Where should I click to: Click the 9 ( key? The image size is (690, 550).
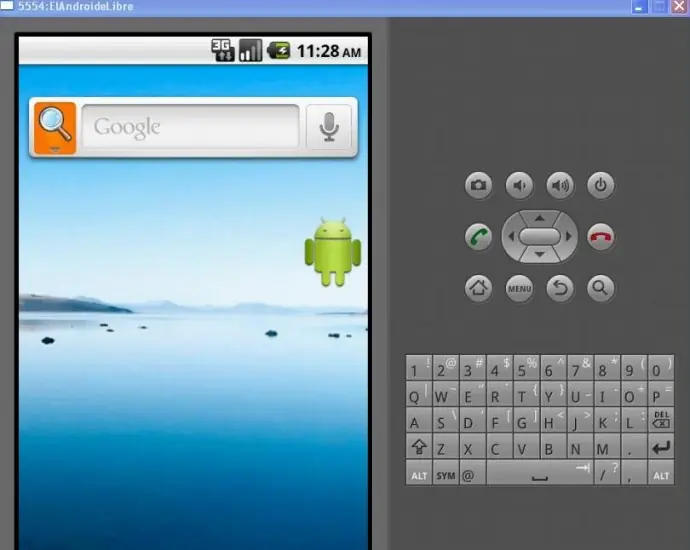click(x=634, y=368)
